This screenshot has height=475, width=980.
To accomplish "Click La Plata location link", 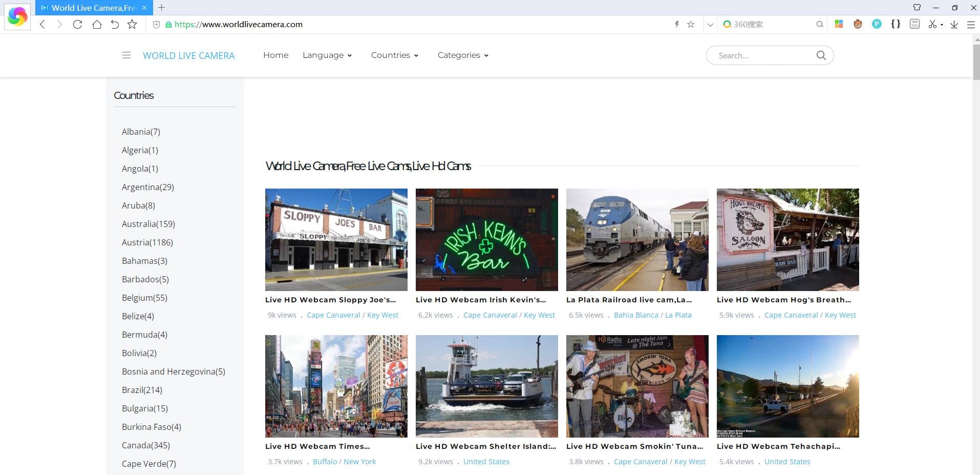I will (678, 315).
